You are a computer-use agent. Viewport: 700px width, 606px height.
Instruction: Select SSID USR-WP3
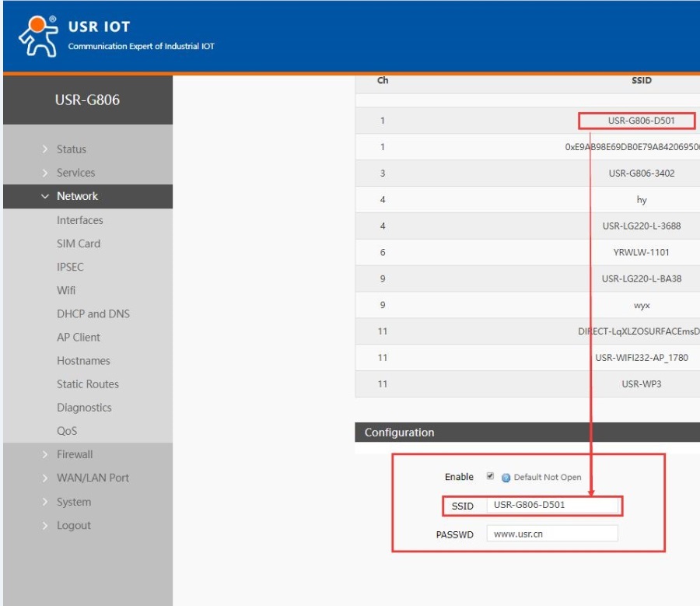[642, 384]
